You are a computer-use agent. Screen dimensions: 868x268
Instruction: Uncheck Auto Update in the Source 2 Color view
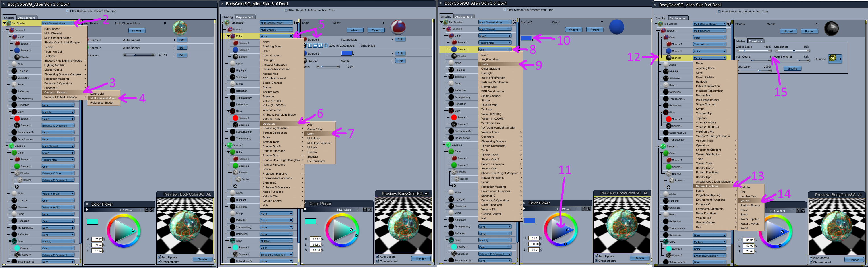point(597,256)
